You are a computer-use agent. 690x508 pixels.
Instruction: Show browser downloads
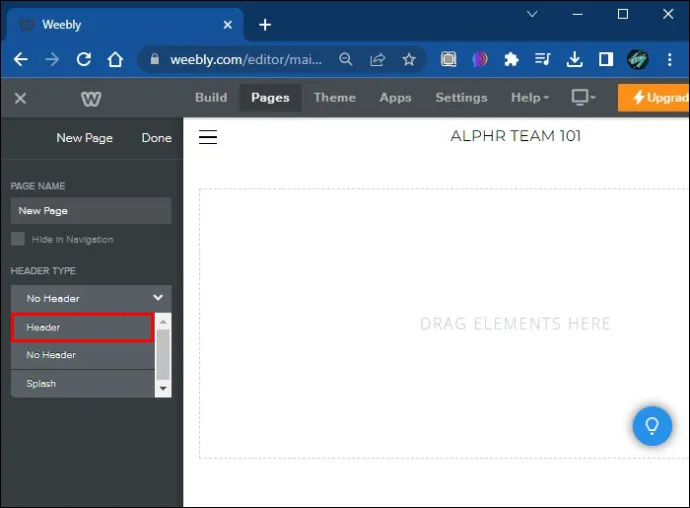tap(574, 59)
